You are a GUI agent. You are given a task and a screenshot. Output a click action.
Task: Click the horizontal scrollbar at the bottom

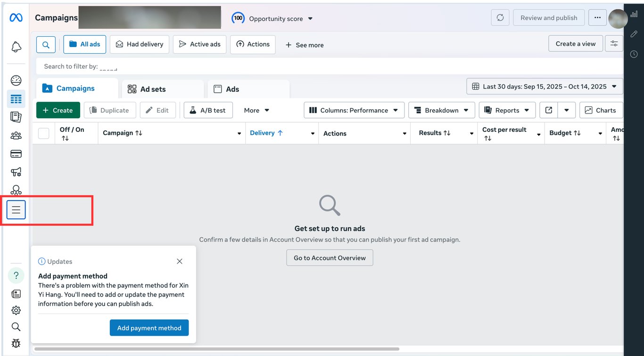[217, 349]
